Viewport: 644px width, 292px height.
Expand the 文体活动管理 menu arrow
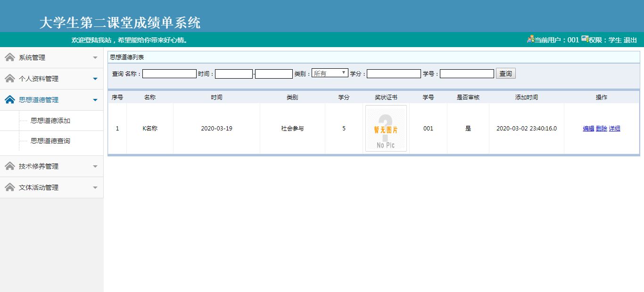coord(95,188)
